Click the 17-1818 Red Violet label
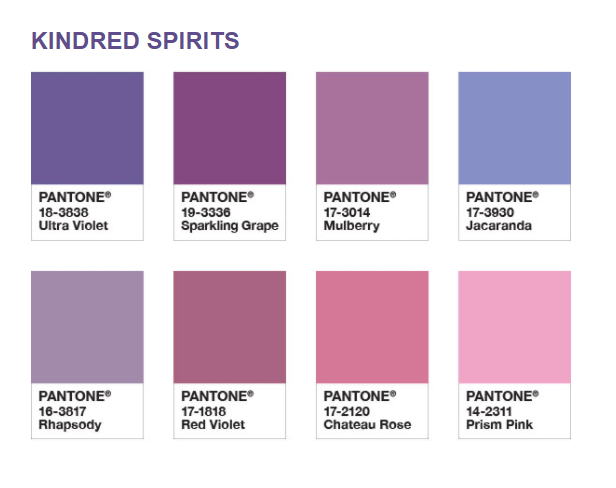This screenshot has height=488, width=616. pos(213,418)
